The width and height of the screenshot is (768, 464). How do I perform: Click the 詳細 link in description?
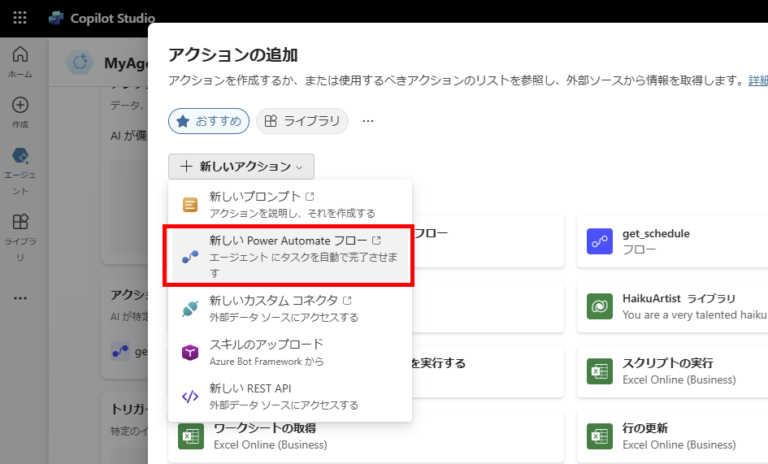tap(758, 81)
